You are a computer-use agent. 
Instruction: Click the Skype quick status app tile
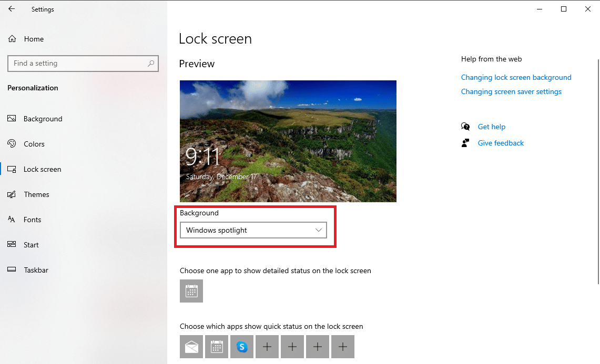[242, 347]
